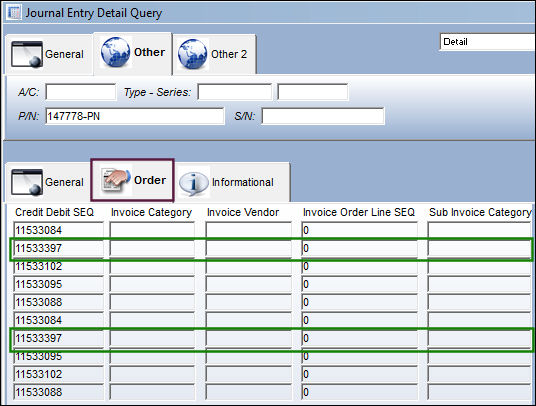Click the Type - Series field label
536x406 pixels.
click(157, 92)
